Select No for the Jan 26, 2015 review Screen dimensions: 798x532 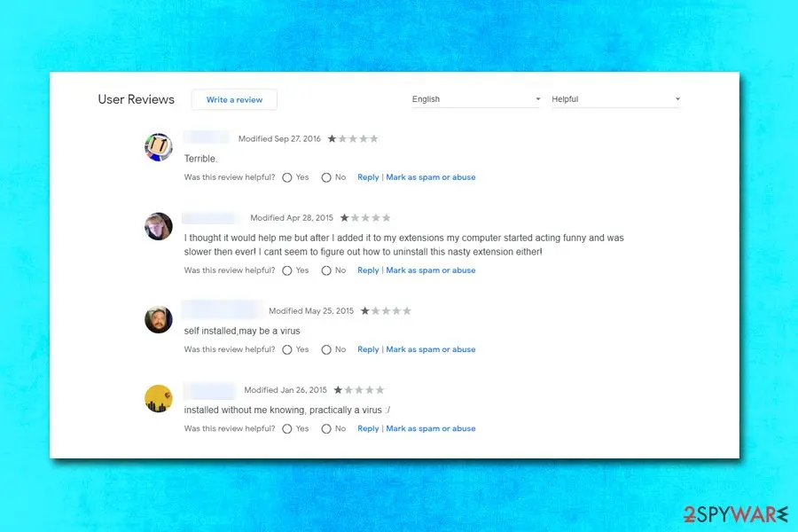coord(326,429)
